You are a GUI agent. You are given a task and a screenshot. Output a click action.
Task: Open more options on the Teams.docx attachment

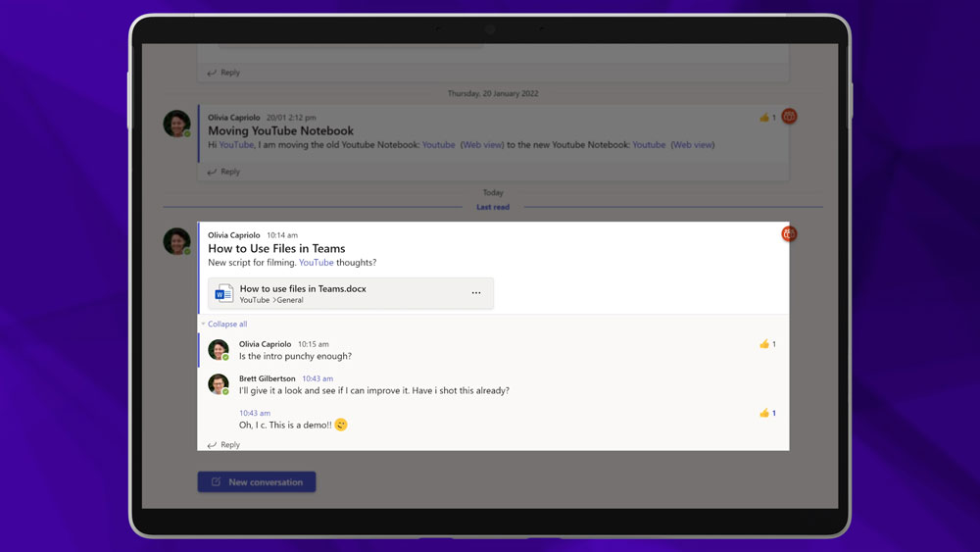(476, 293)
